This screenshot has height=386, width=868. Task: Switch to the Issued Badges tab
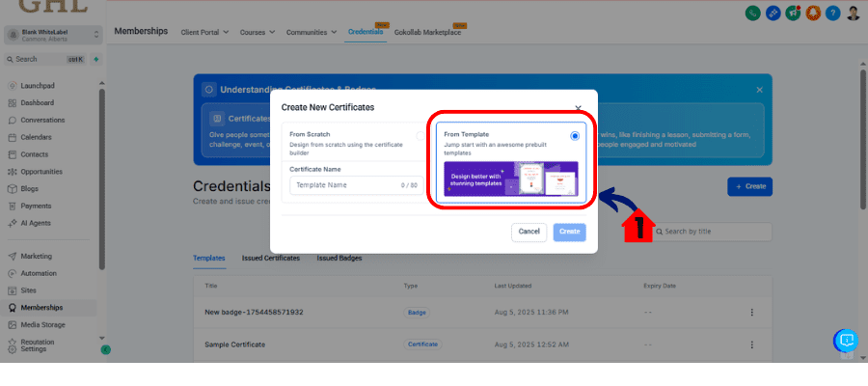(x=339, y=258)
